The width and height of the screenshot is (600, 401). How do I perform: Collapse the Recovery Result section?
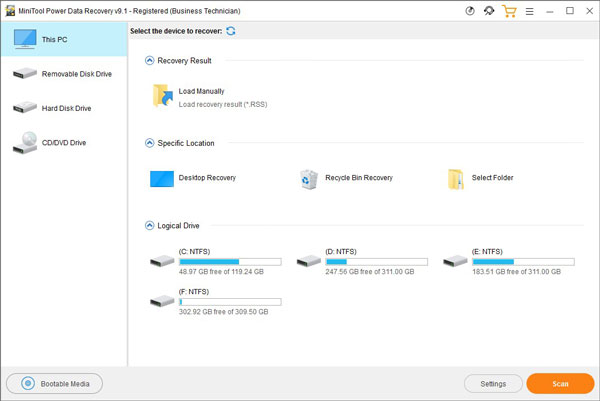pos(150,61)
